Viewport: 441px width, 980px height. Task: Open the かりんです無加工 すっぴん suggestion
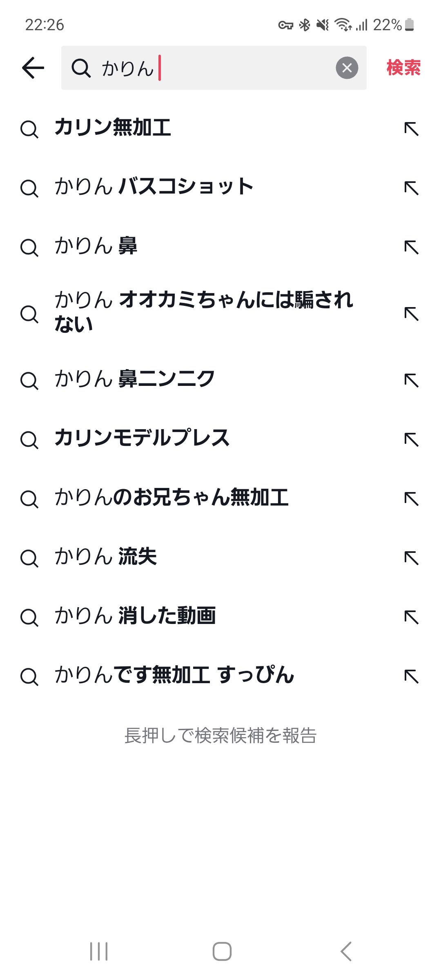coord(174,675)
